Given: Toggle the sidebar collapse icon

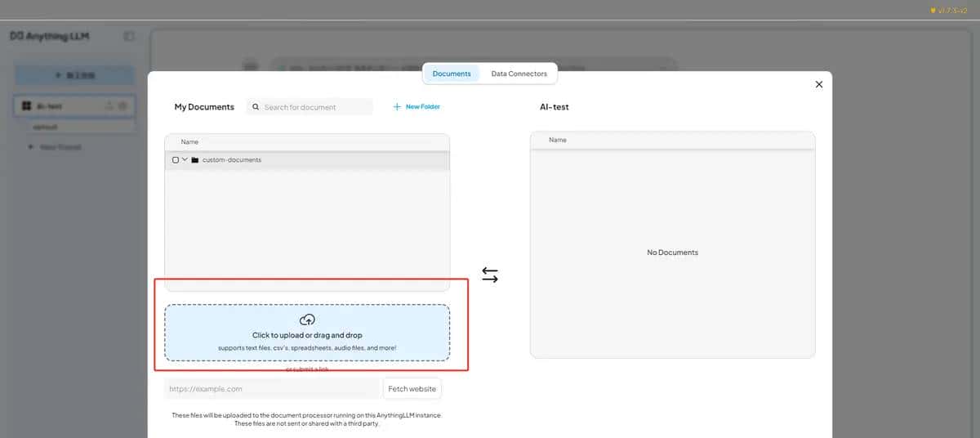Looking at the screenshot, I should (129, 37).
